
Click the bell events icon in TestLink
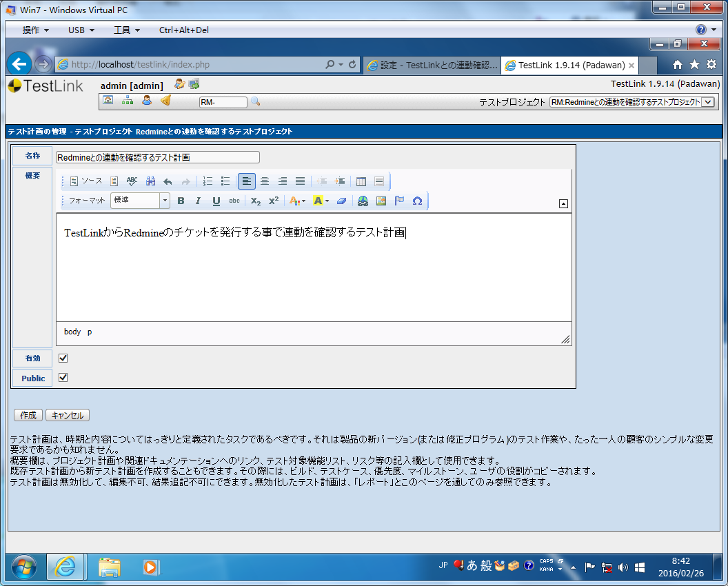(x=166, y=100)
